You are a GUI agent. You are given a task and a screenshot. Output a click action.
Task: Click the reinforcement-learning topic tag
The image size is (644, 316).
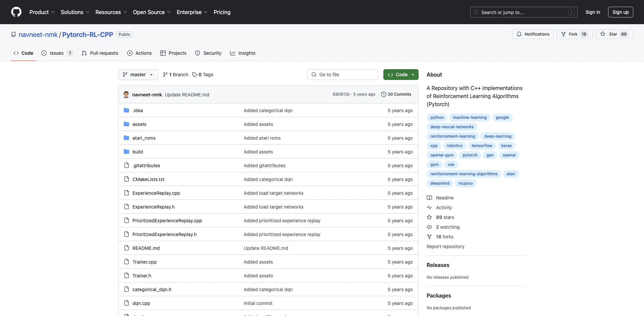click(452, 136)
